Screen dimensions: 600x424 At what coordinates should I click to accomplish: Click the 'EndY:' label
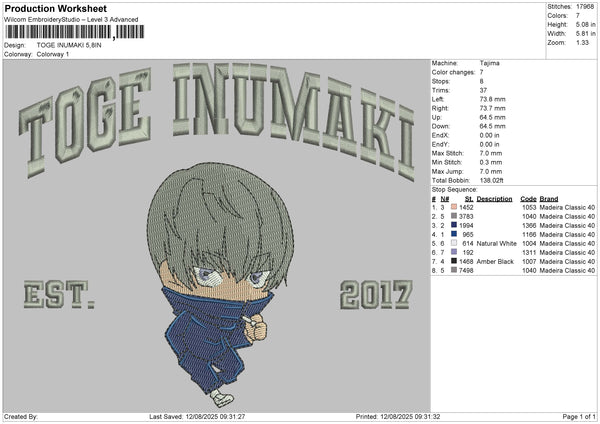coord(440,144)
